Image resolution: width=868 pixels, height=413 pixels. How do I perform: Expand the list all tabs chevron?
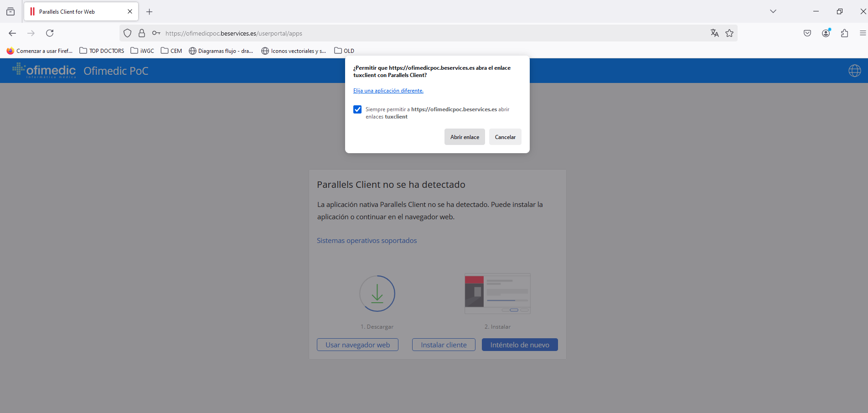pyautogui.click(x=773, y=11)
